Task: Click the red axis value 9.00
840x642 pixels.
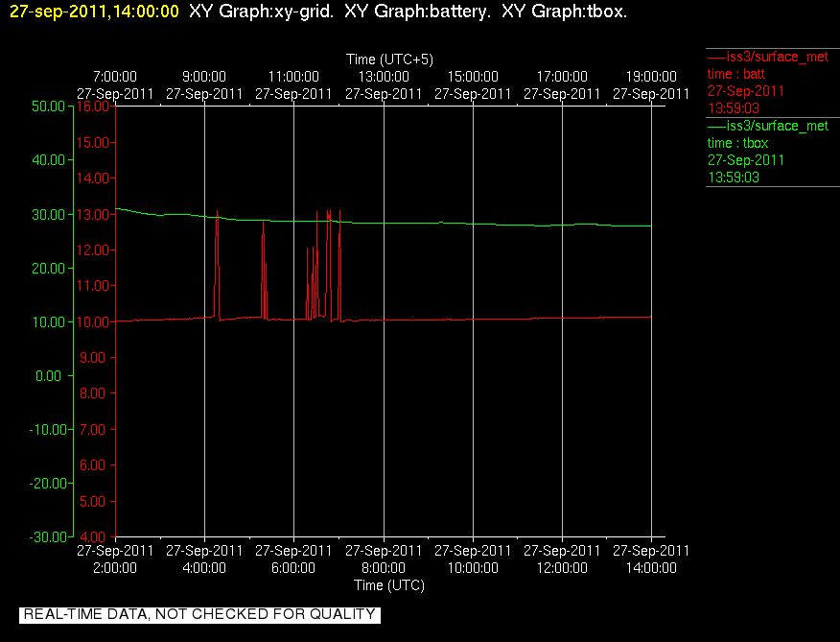Action: click(x=93, y=358)
